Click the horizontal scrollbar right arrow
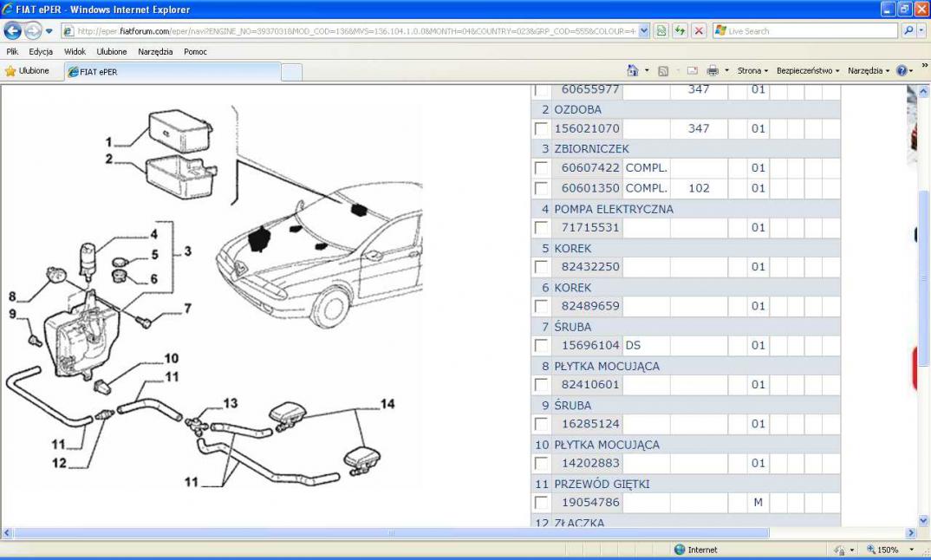The width and height of the screenshot is (931, 560). point(911,532)
